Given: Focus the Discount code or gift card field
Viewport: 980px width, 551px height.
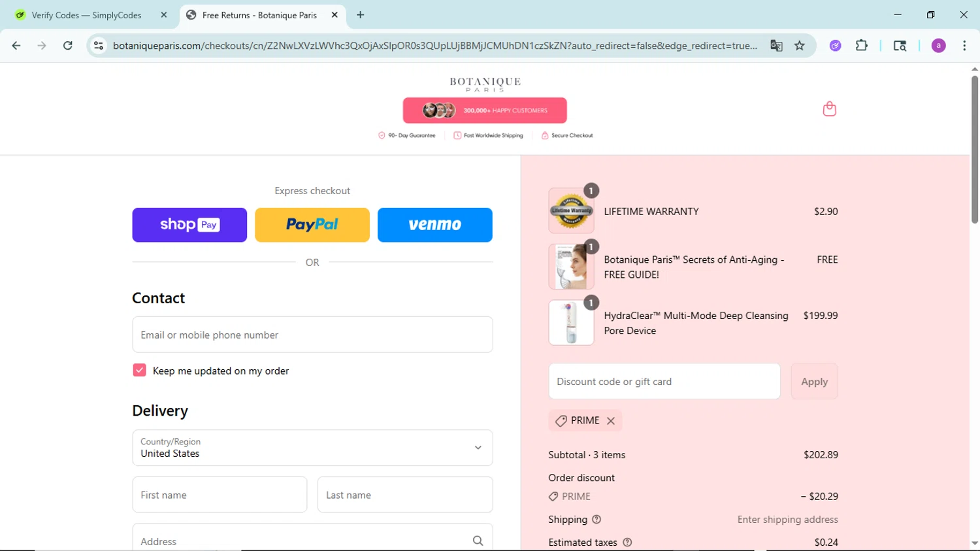Looking at the screenshot, I should [x=664, y=381].
